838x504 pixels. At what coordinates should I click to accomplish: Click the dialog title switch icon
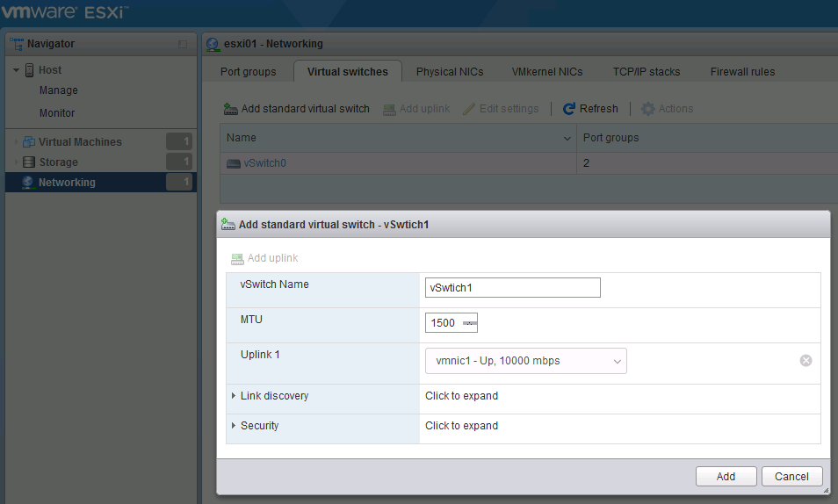(228, 225)
